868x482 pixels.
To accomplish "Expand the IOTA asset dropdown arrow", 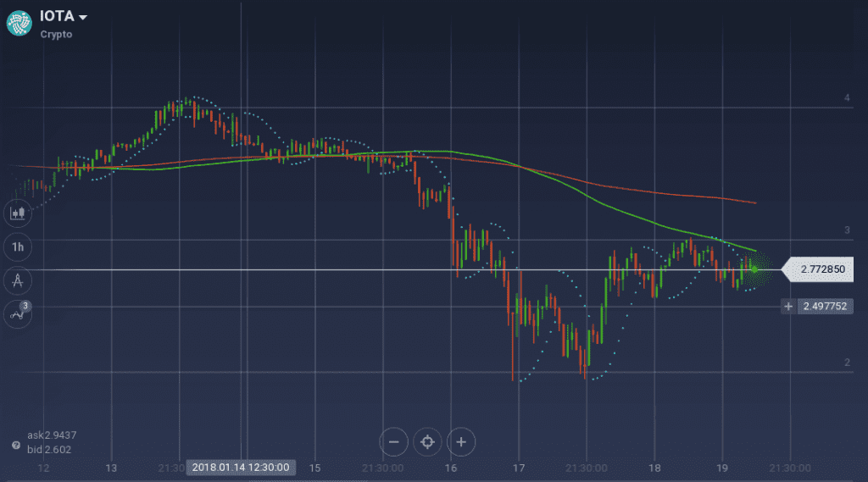I will 83,18.
